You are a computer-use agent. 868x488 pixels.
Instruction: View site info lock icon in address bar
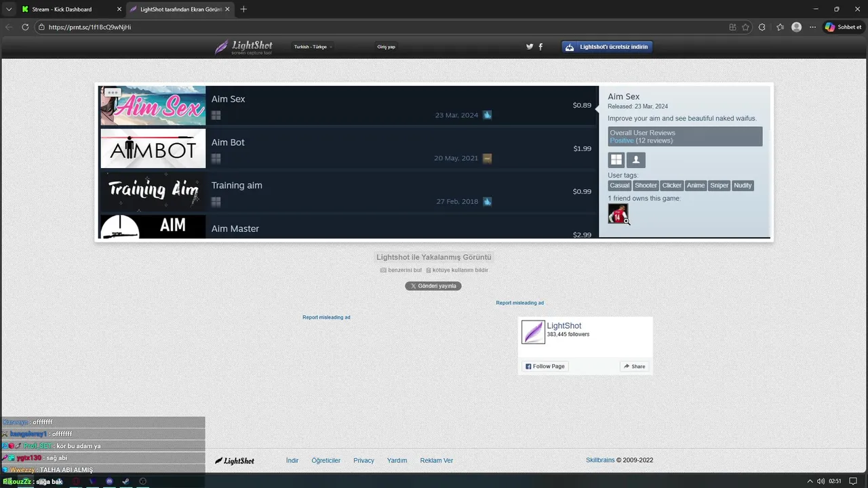(41, 27)
